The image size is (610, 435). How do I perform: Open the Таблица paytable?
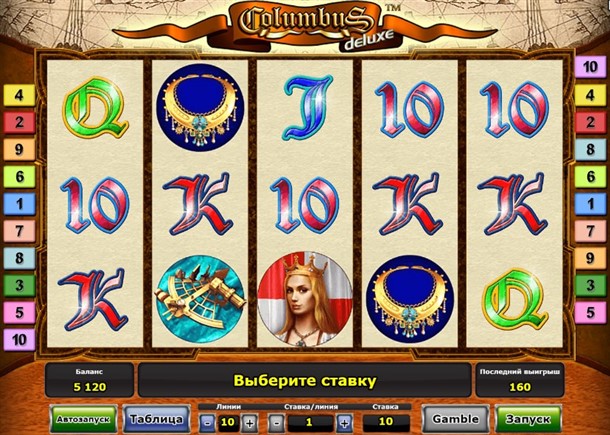(x=156, y=419)
